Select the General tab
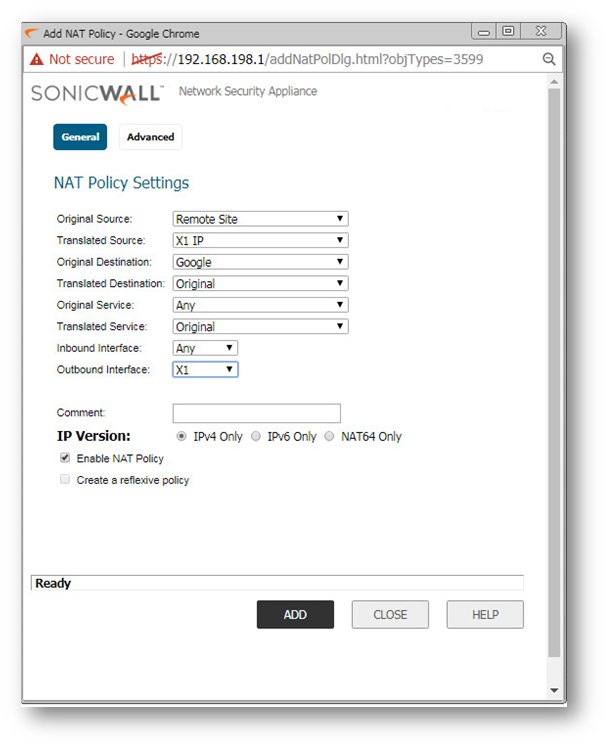Image resolution: width=609 pixels, height=749 pixels. [80, 137]
